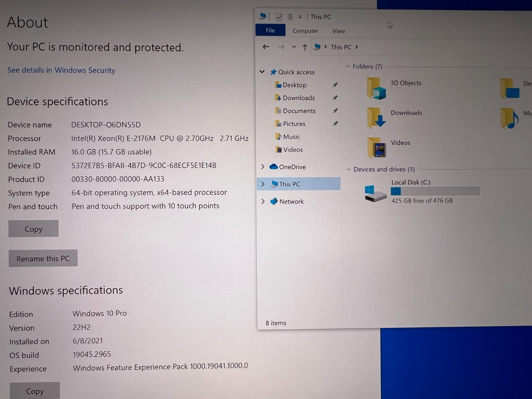Open Downloads in Quick access list

pyautogui.click(x=299, y=98)
